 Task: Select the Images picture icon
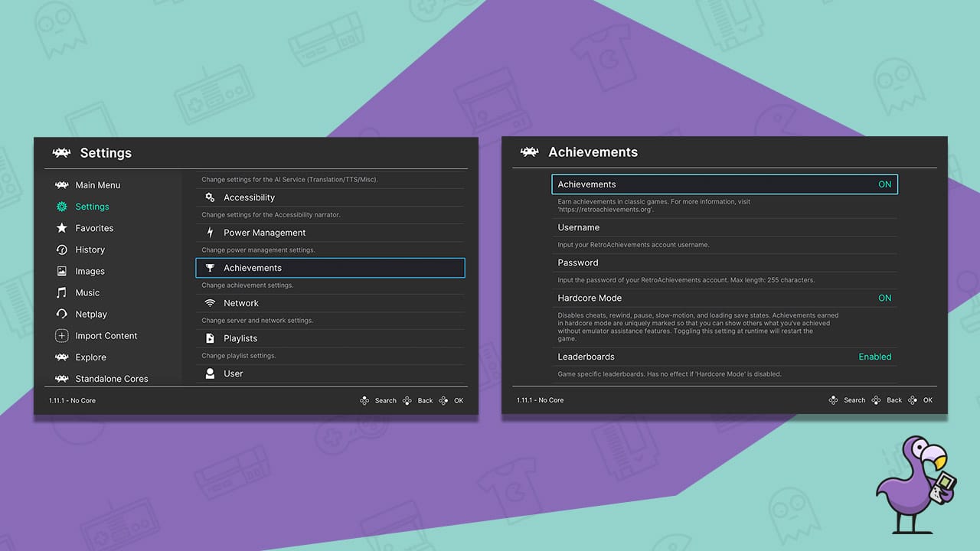coord(64,271)
